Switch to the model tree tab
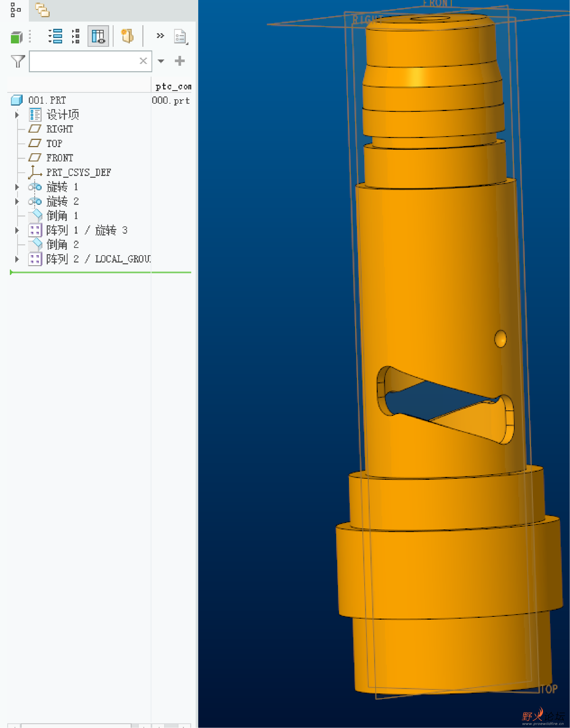 point(15,10)
